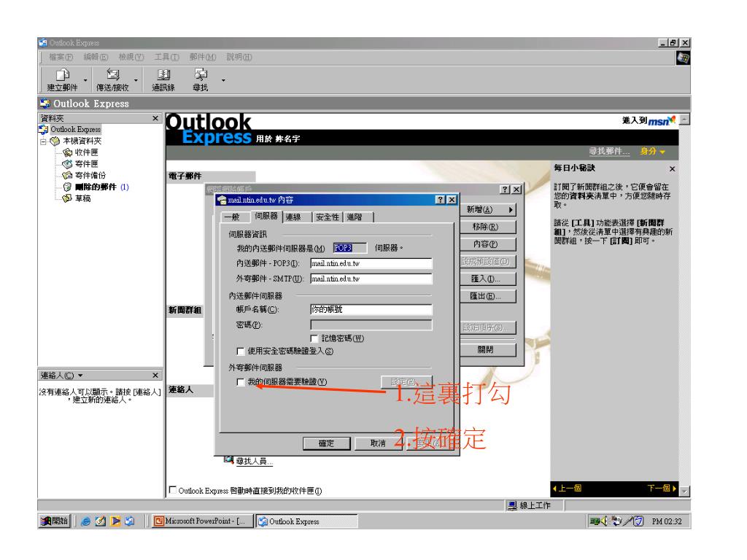Click the 建立郵件 compose icon in the toolbar
Image resolution: width=747 pixels, height=560 pixels.
pyautogui.click(x=63, y=75)
